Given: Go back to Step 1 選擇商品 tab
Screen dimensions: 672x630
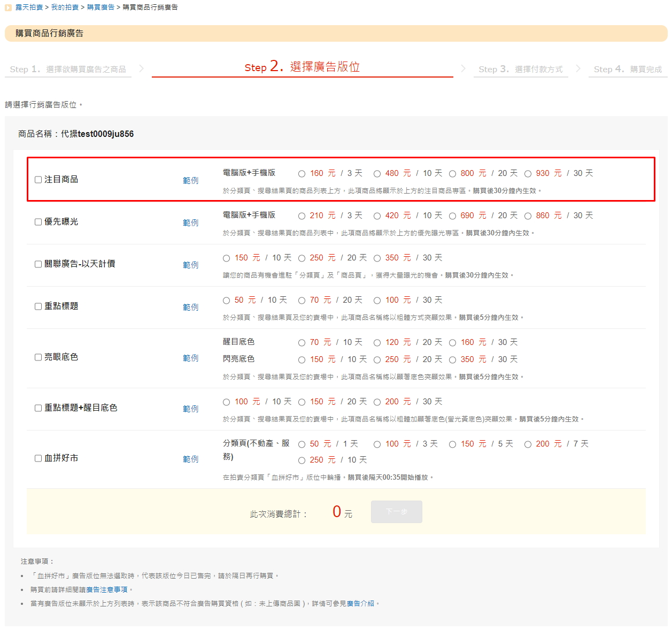Looking at the screenshot, I should (x=68, y=70).
